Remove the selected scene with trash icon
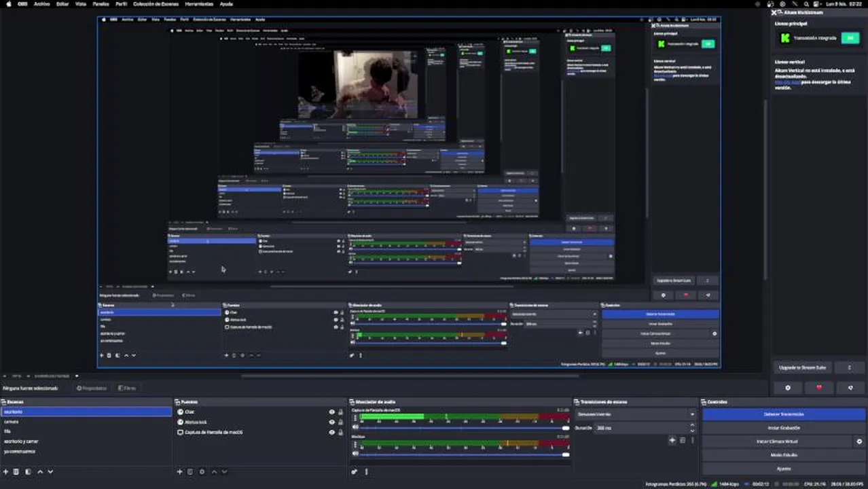 coord(17,471)
